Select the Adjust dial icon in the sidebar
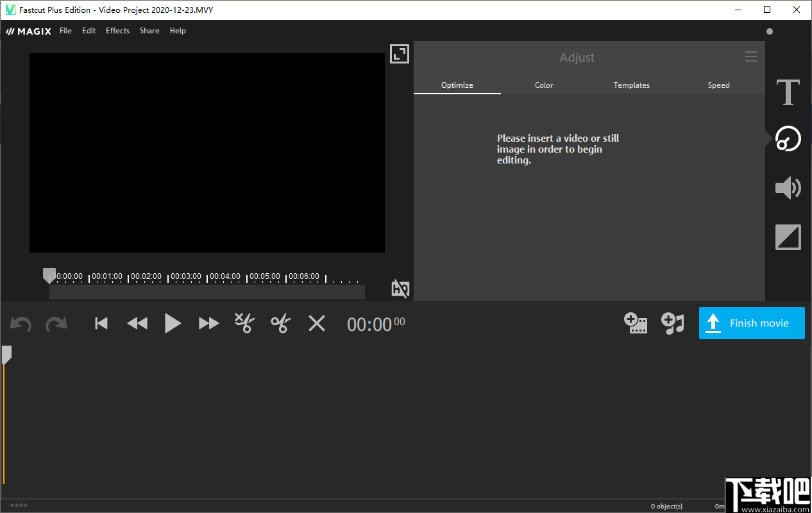This screenshot has width=812, height=513. [x=788, y=138]
